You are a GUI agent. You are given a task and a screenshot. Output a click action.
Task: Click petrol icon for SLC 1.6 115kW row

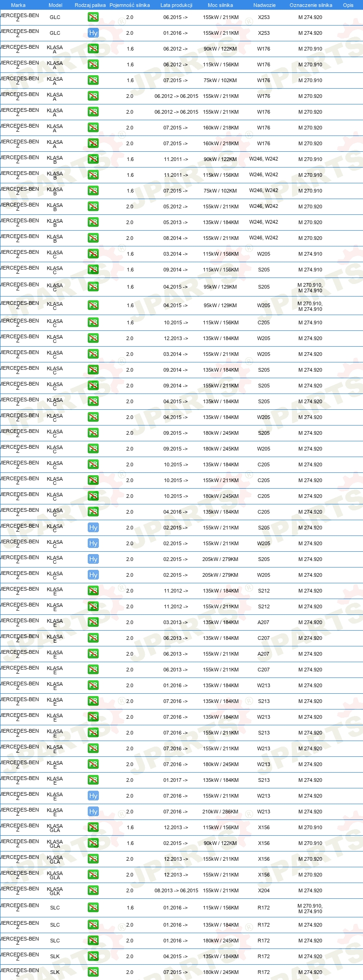click(93, 908)
